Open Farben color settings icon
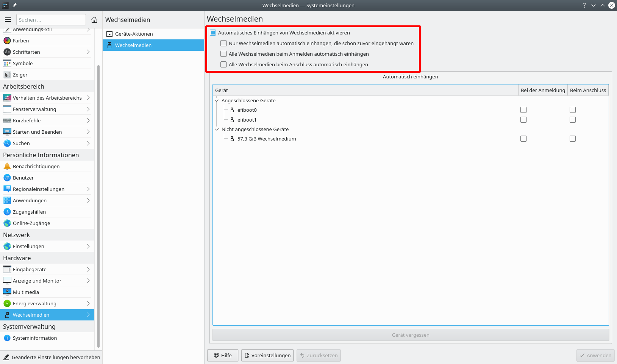 (x=7, y=41)
